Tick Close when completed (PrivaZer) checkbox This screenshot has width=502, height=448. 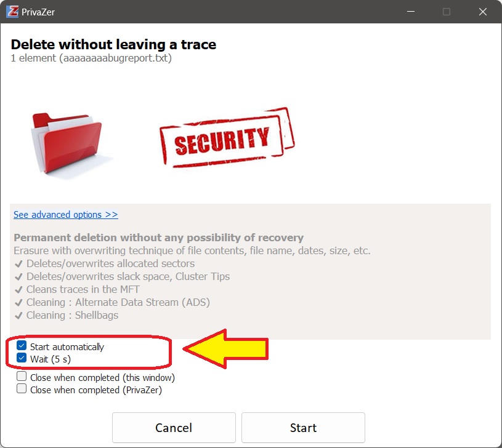[x=22, y=389]
